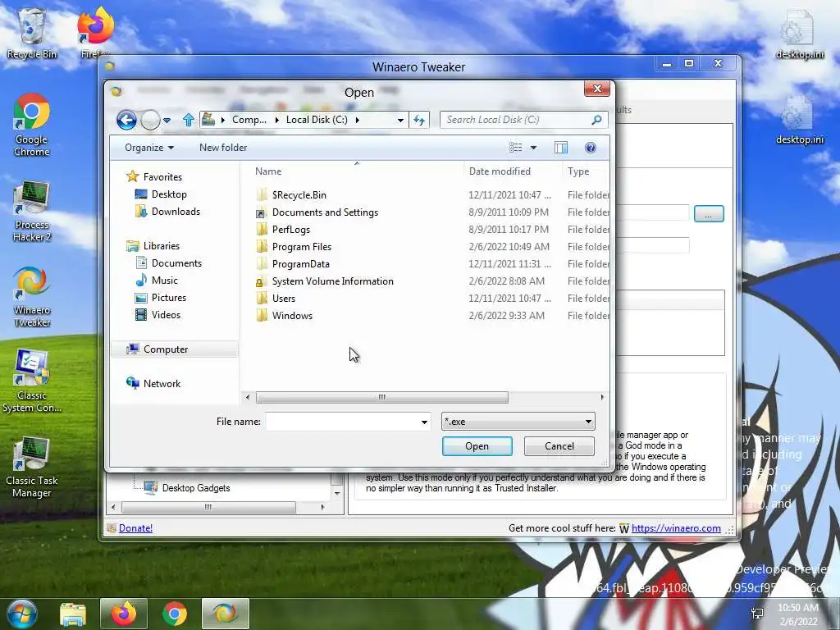
Task: Select the Program Files folder
Action: click(294, 246)
